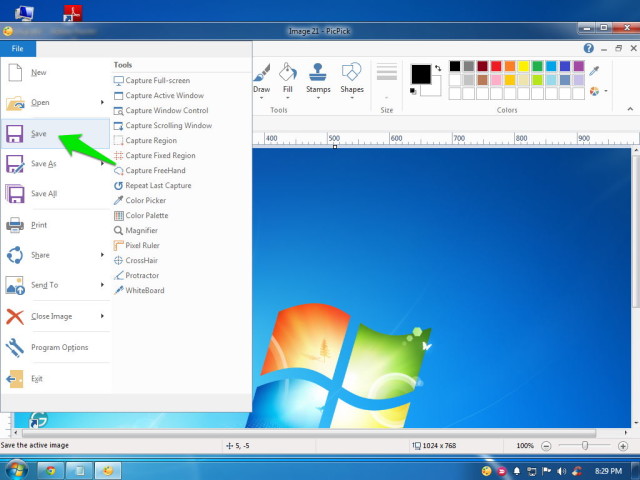Pick the purple palette swatch

point(579,66)
